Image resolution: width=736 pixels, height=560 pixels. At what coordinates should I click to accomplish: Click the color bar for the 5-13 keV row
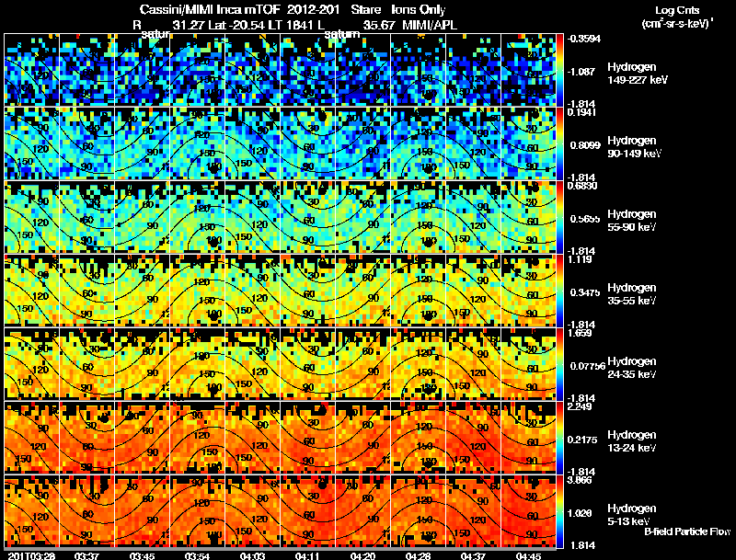click(560, 511)
